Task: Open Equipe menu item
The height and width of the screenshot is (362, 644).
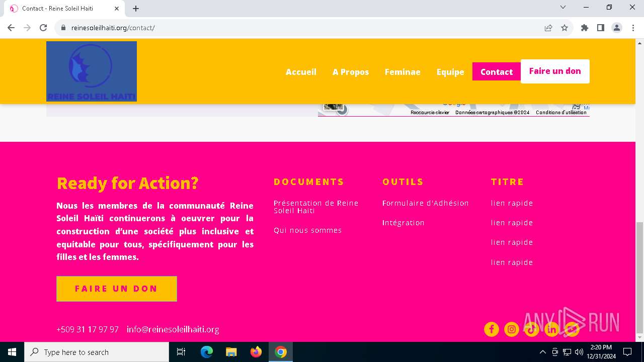Action: (450, 72)
